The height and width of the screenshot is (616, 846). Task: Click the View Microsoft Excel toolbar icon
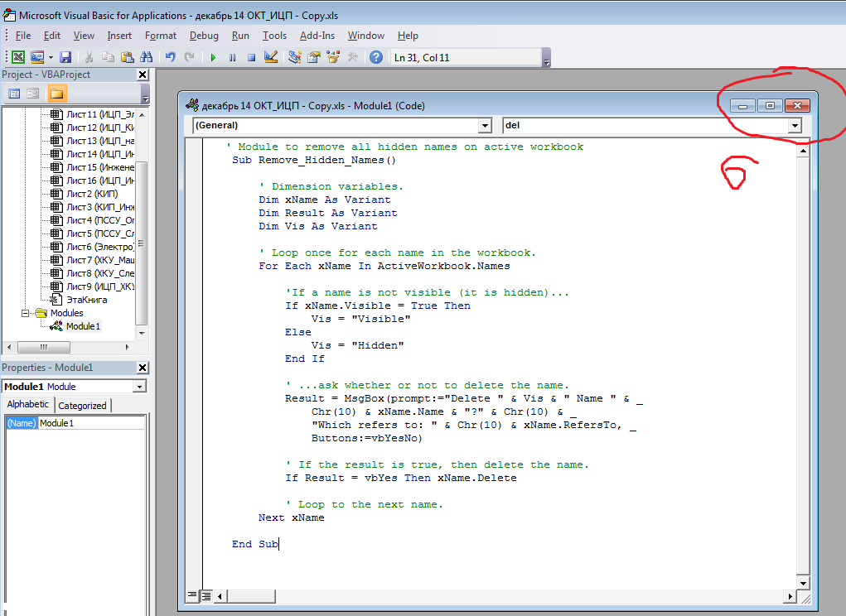coord(17,57)
